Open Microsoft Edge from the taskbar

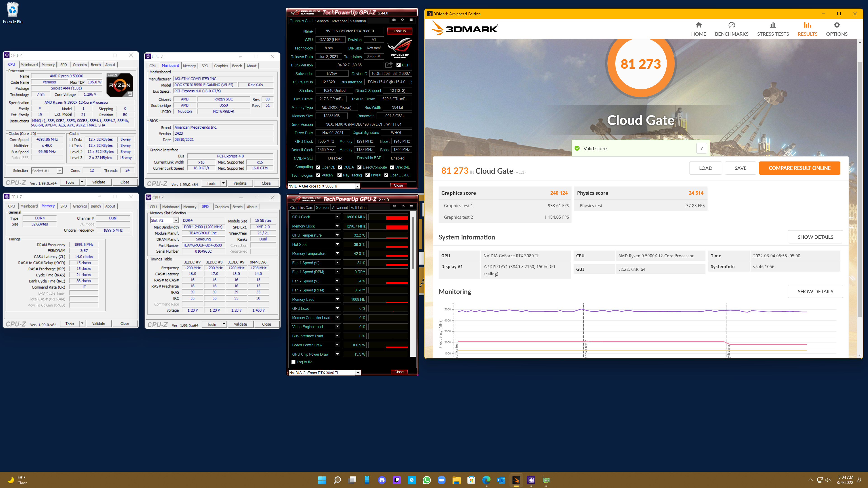click(486, 480)
